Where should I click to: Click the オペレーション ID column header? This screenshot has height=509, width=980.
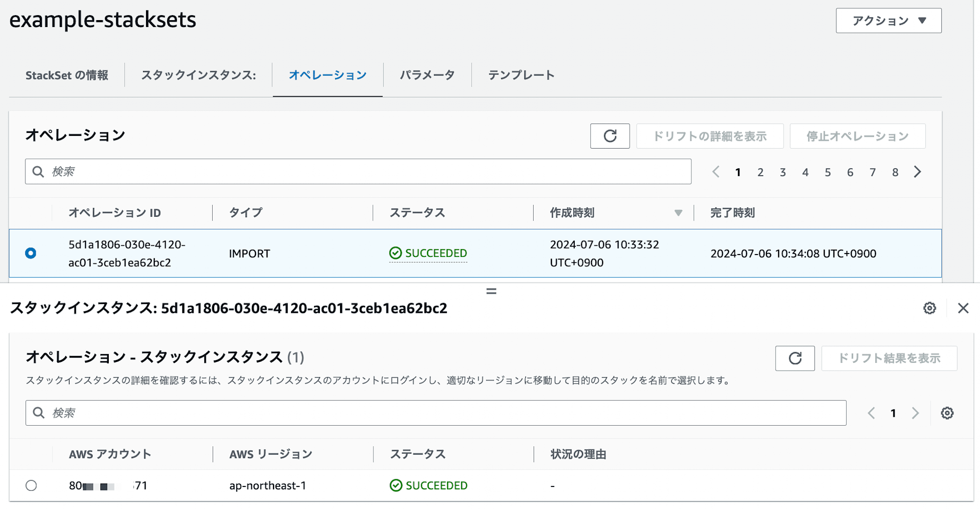(x=115, y=213)
